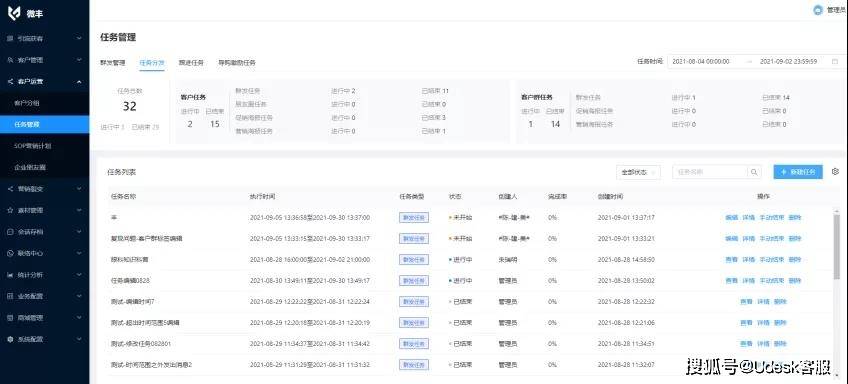Click 查看 for 任务编辑0828 row
This screenshot has width=848, height=384.
(x=731, y=281)
